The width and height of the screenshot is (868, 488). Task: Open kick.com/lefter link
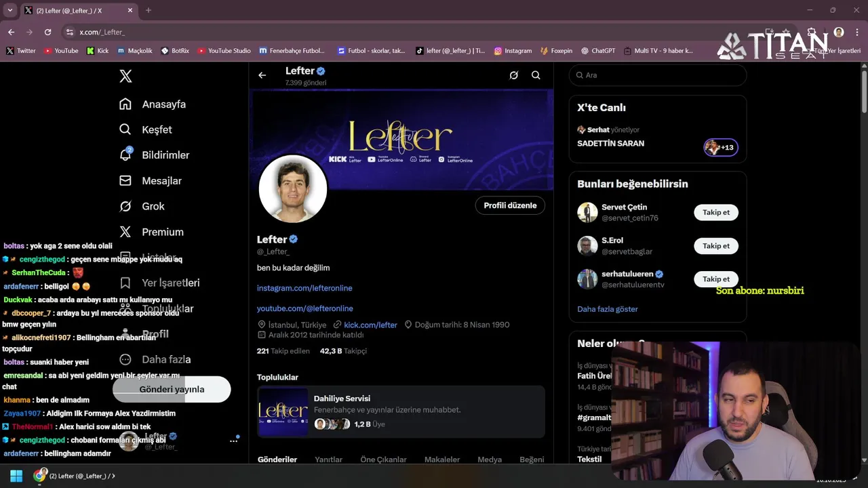pos(370,325)
